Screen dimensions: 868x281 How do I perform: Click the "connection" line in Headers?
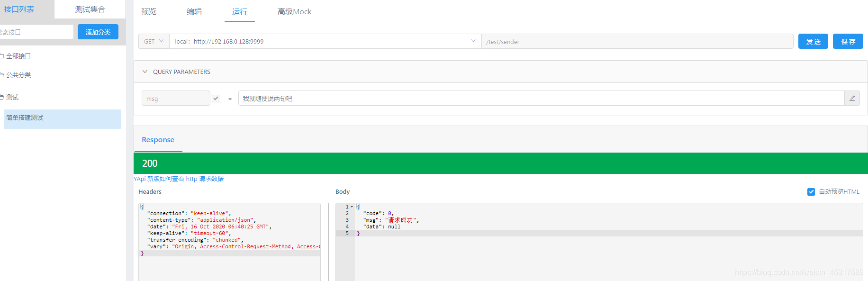[x=189, y=213]
